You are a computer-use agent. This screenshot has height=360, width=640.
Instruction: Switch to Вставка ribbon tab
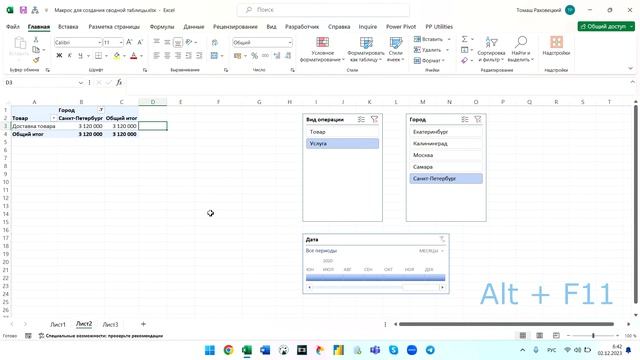pyautogui.click(x=68, y=27)
